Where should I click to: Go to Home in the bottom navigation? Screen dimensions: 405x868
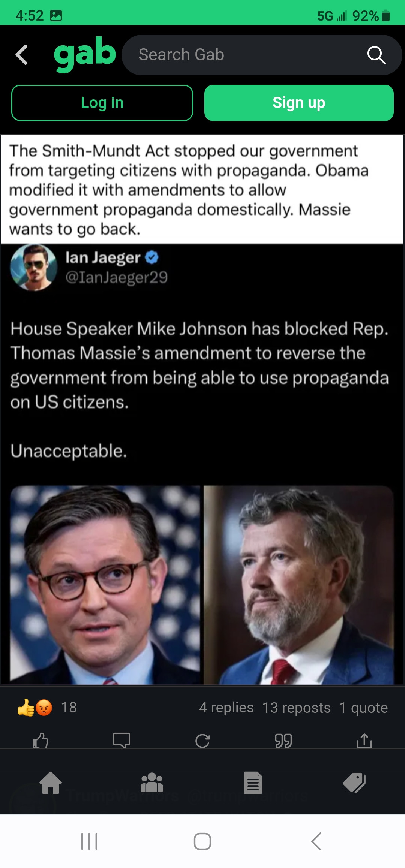pos(51,783)
